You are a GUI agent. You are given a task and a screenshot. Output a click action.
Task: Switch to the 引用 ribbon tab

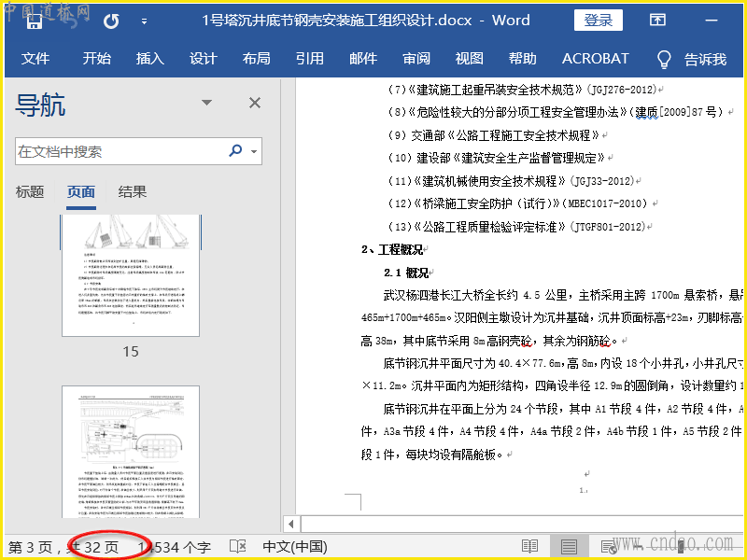point(310,58)
